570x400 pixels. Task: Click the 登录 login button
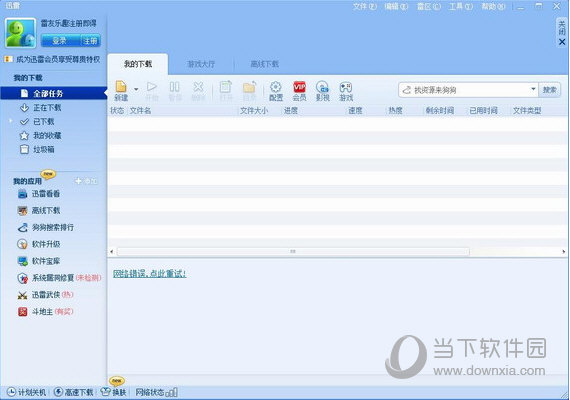point(60,41)
